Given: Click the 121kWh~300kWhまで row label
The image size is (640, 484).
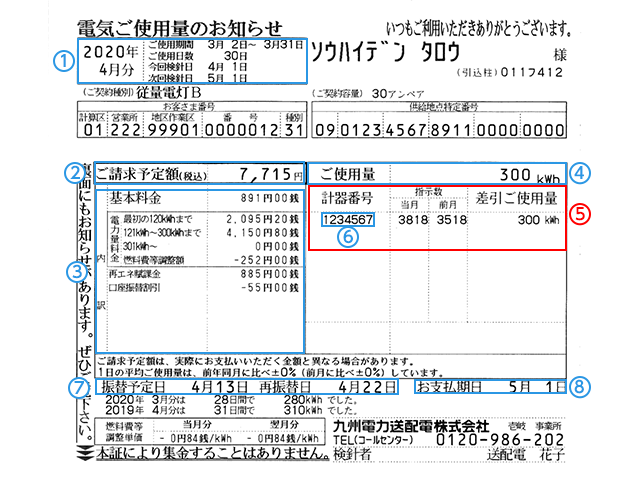Looking at the screenshot, I should click(x=162, y=233).
